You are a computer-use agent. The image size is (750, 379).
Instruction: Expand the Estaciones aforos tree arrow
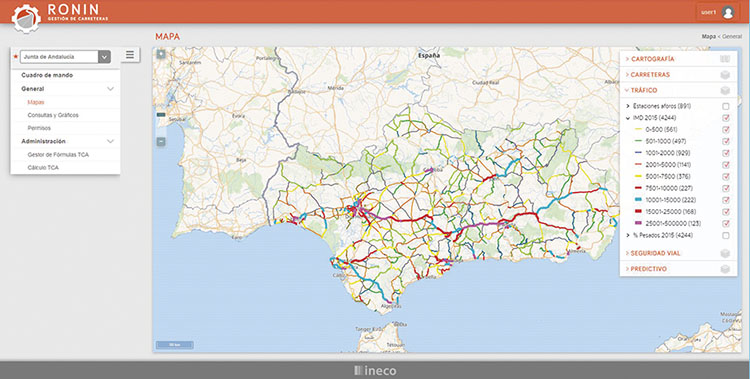[628, 106]
